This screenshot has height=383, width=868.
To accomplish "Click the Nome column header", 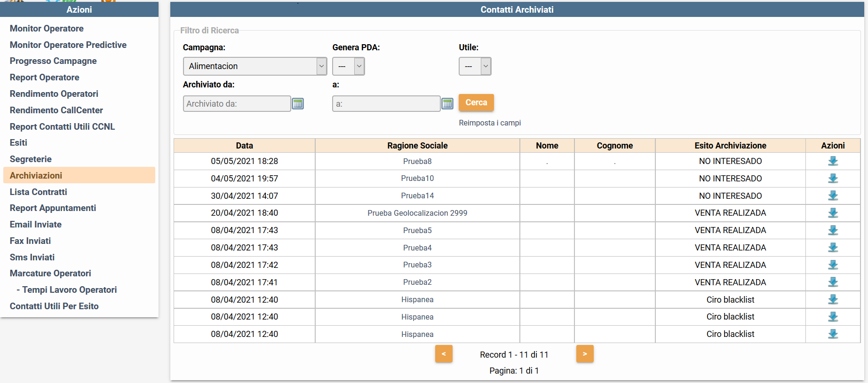I will tap(547, 146).
